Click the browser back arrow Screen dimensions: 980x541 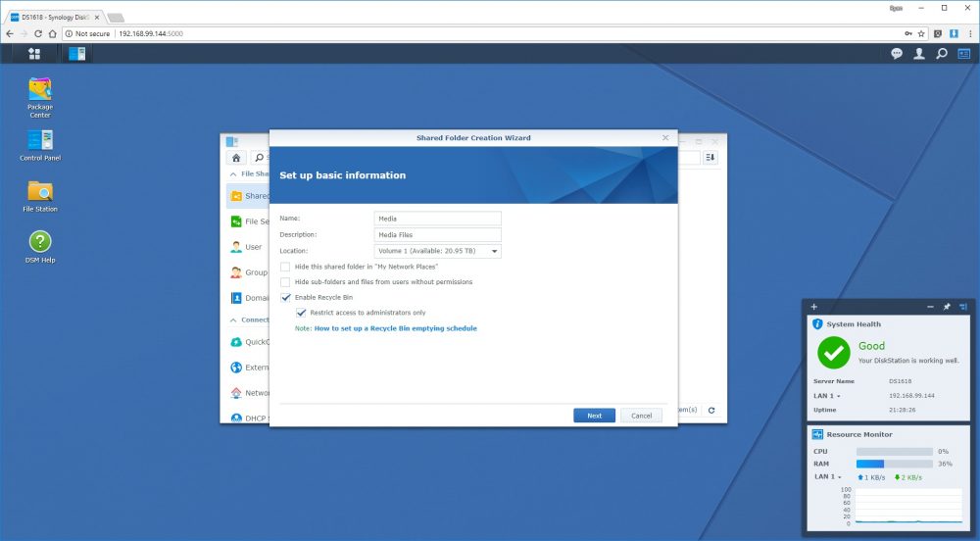coord(10,33)
